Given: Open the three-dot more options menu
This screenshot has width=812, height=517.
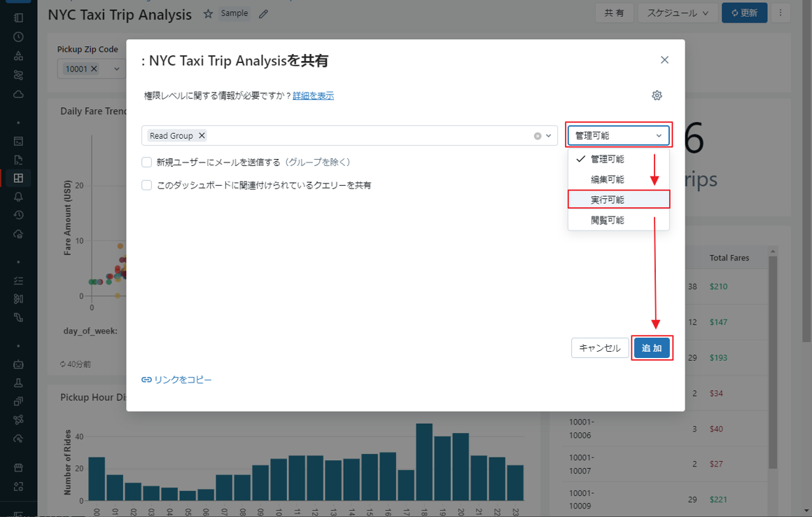Looking at the screenshot, I should pyautogui.click(x=780, y=13).
